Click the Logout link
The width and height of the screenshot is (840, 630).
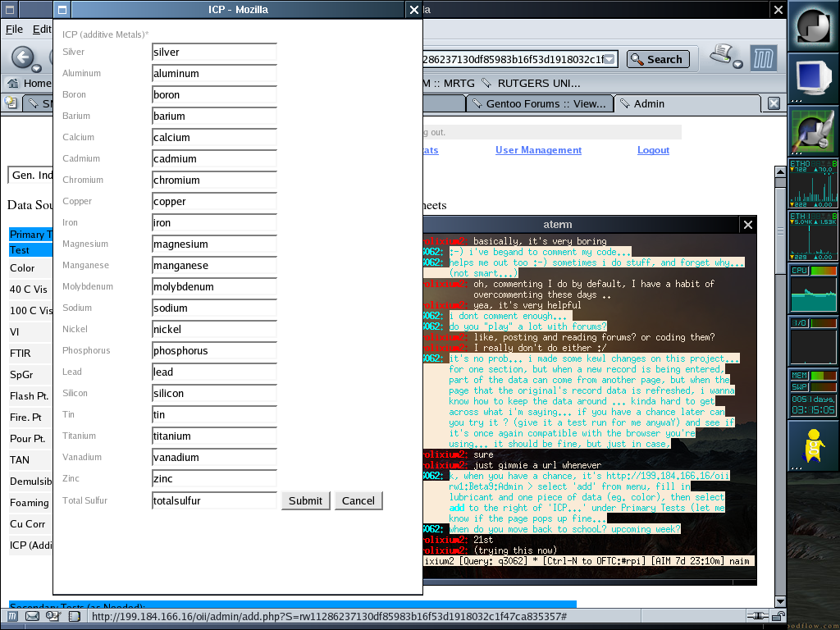[653, 150]
